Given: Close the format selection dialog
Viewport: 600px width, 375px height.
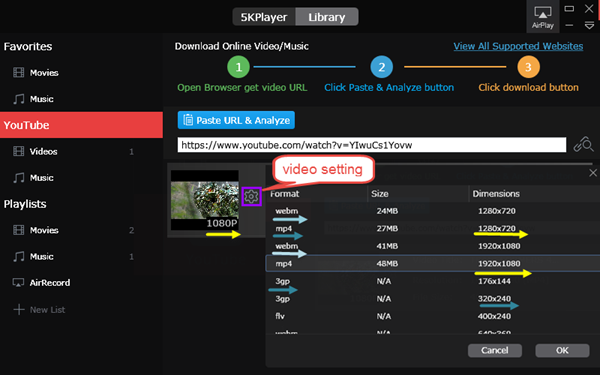Looking at the screenshot, I should [593, 173].
